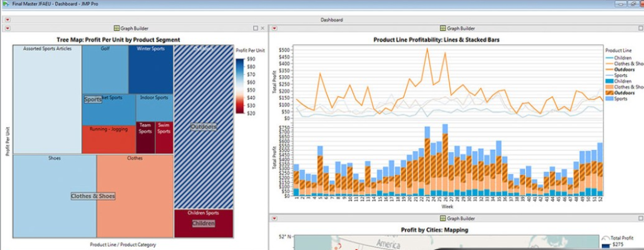644x250 pixels.
Task: Click Graph Builder icon above Lines & Stacked Bars
Action: click(443, 28)
